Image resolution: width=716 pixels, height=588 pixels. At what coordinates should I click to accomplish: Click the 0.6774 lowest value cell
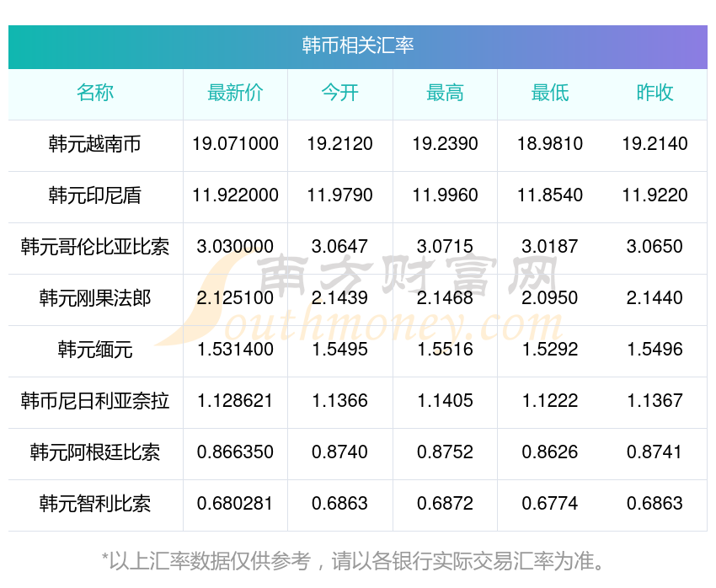(x=550, y=504)
